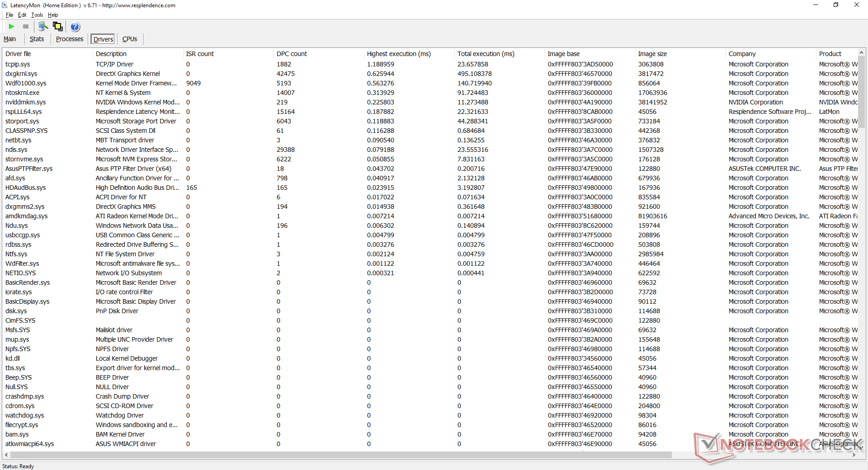Open the Help menu
This screenshot has height=470, width=868.
[53, 15]
